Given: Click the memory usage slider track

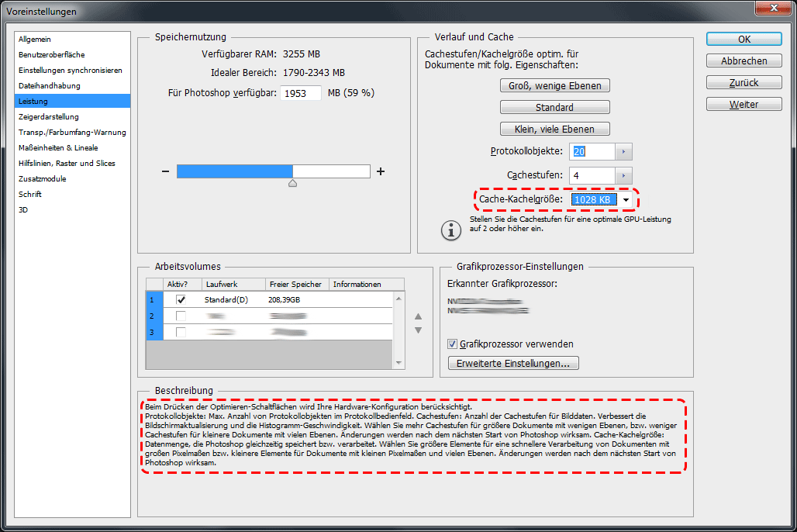Looking at the screenshot, I should pyautogui.click(x=274, y=171).
